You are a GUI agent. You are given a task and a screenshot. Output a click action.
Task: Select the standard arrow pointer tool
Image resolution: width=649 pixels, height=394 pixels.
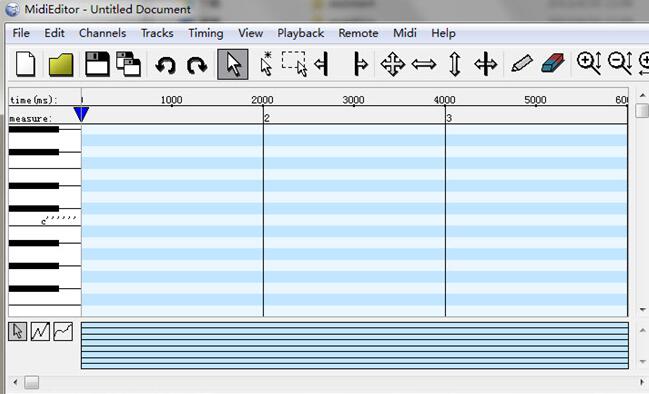click(x=233, y=64)
